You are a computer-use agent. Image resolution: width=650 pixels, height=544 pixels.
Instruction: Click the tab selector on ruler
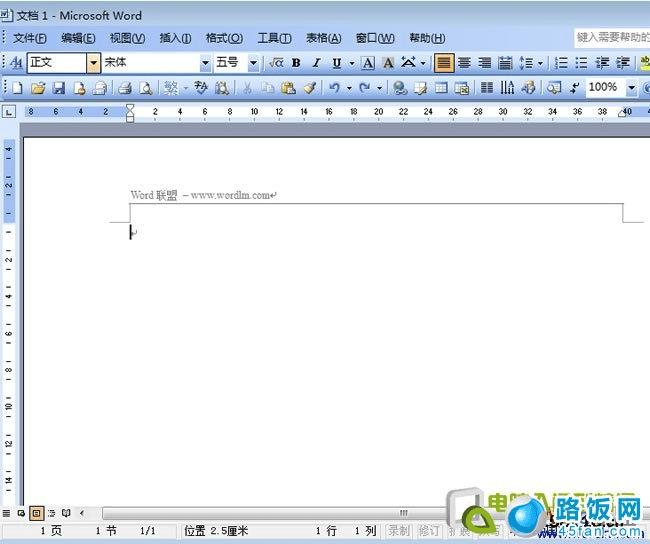point(9,112)
